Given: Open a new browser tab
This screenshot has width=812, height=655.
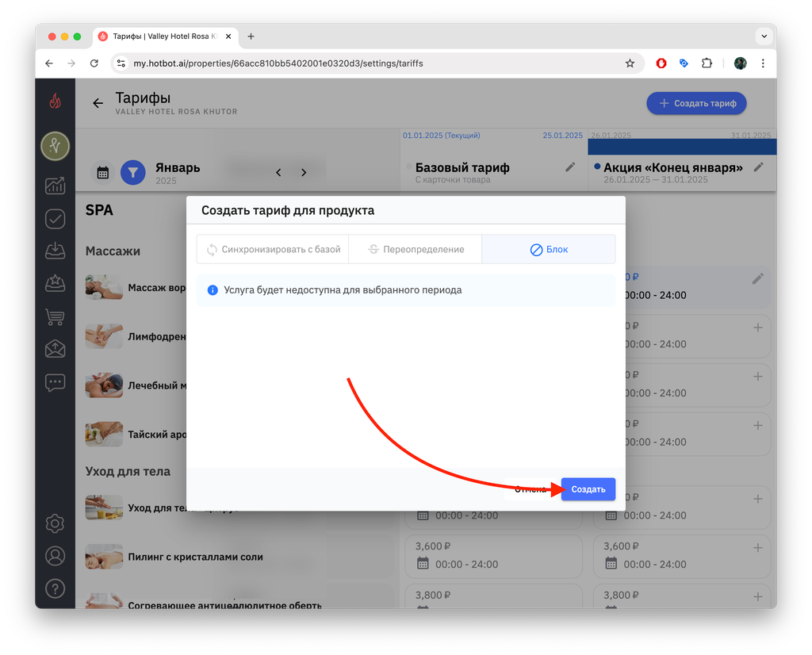Looking at the screenshot, I should point(251,36).
